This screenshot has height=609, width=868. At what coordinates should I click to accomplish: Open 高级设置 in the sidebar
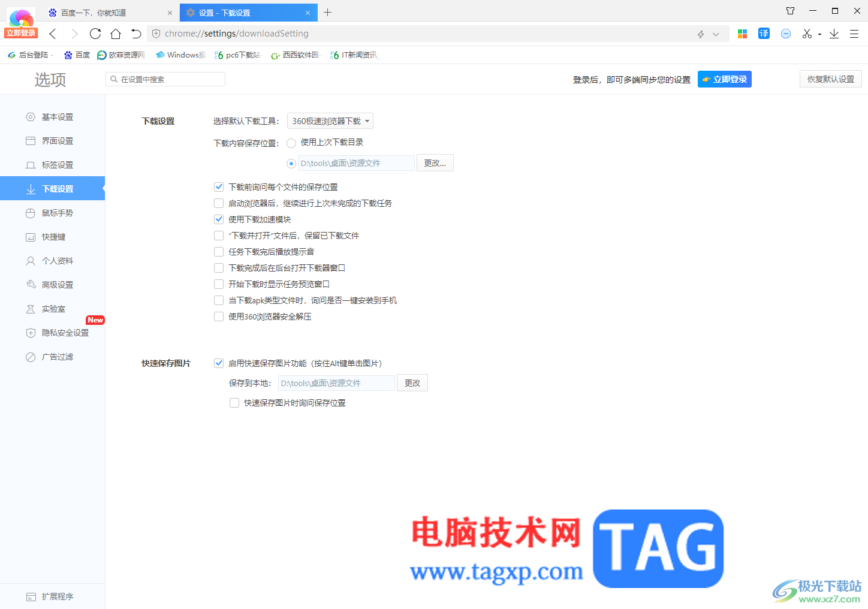[x=52, y=285]
